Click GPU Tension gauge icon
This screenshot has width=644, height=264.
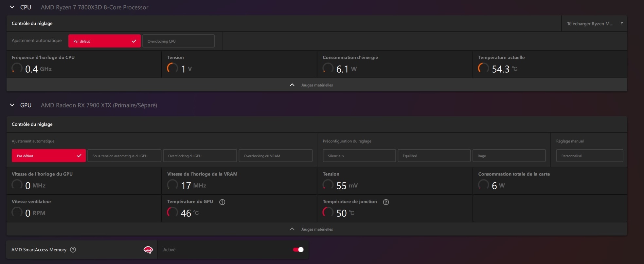[328, 185]
